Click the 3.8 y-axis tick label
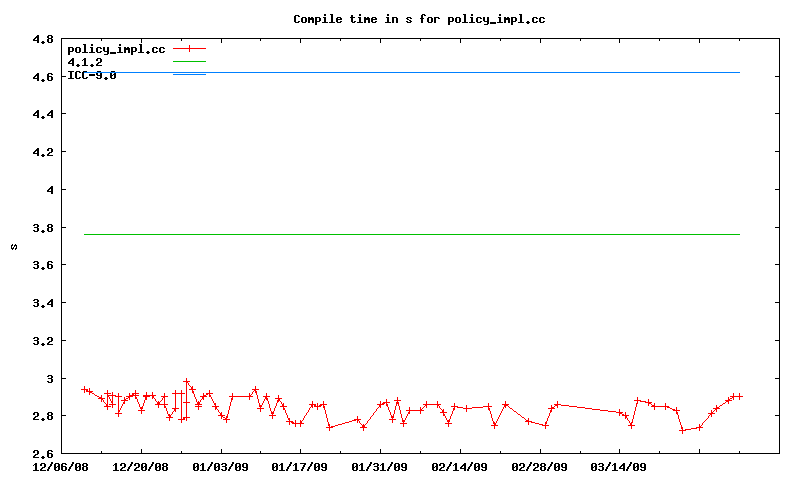The height and width of the screenshot is (480, 800). pos(43,227)
